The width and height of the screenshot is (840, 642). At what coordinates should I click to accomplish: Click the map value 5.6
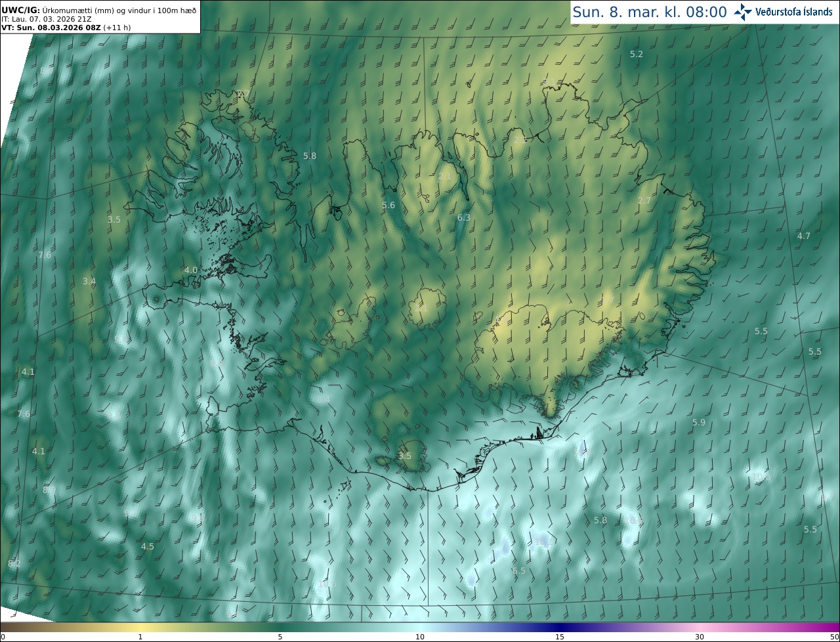click(x=388, y=205)
